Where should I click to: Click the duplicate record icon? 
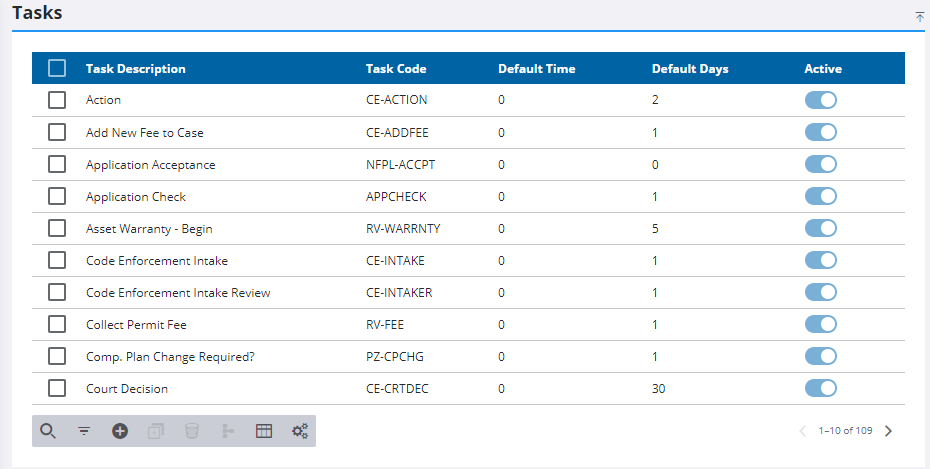pos(155,431)
